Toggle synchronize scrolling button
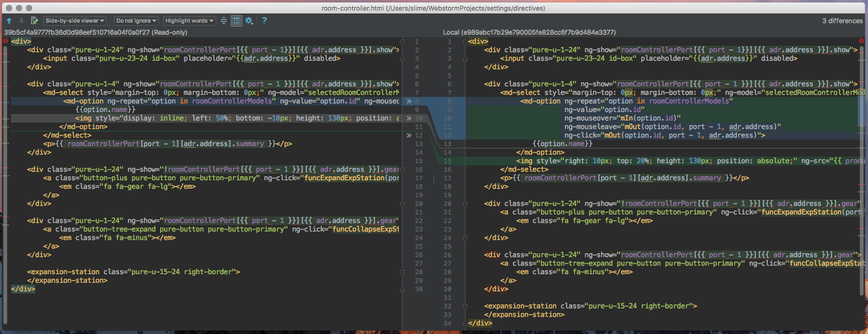The width and height of the screenshot is (868, 334). 237,21
